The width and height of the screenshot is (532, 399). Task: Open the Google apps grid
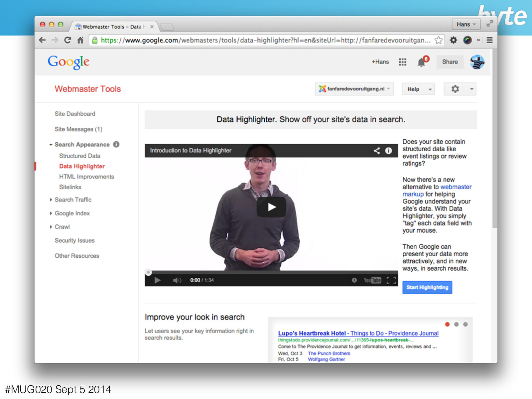(402, 62)
